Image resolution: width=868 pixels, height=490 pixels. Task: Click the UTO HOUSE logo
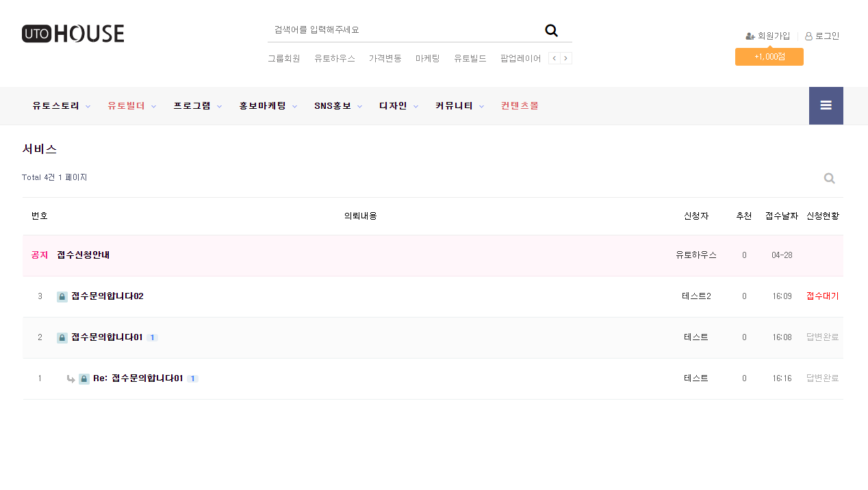pos(73,34)
